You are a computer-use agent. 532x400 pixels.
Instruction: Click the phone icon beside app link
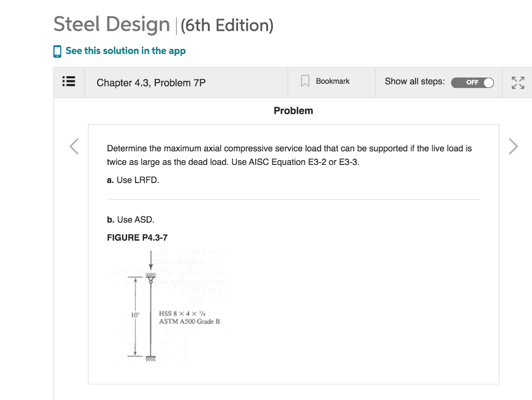coord(57,51)
